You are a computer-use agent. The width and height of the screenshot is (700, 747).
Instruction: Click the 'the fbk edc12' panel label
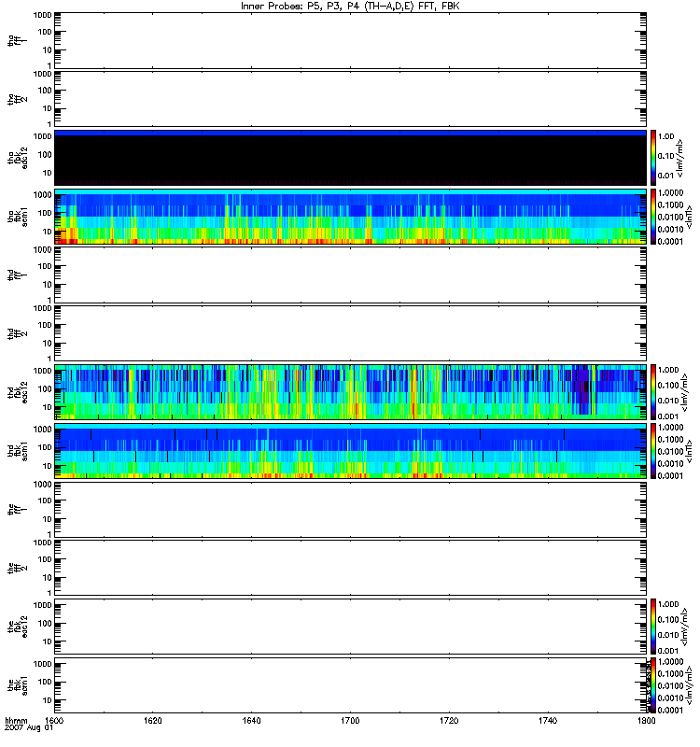[17, 627]
